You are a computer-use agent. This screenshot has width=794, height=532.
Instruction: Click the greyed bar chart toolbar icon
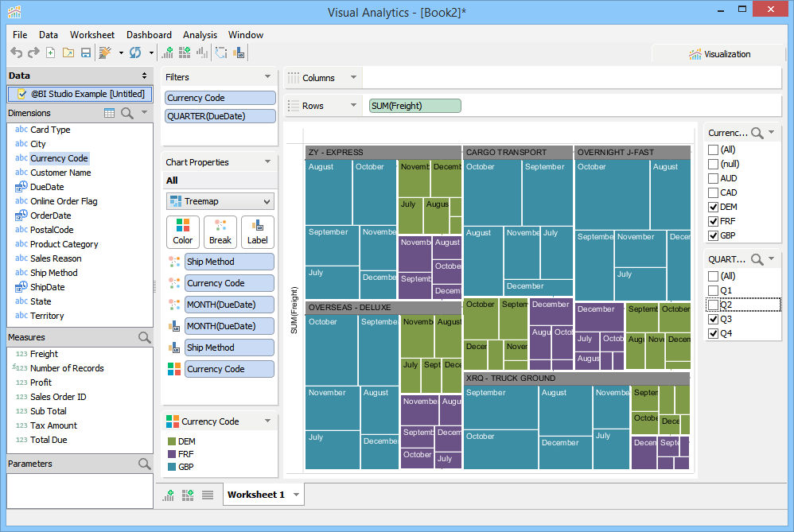pos(202,52)
